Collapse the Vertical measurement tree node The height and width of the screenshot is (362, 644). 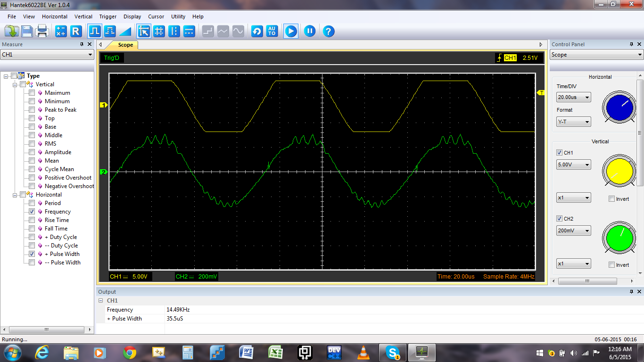tap(16, 84)
